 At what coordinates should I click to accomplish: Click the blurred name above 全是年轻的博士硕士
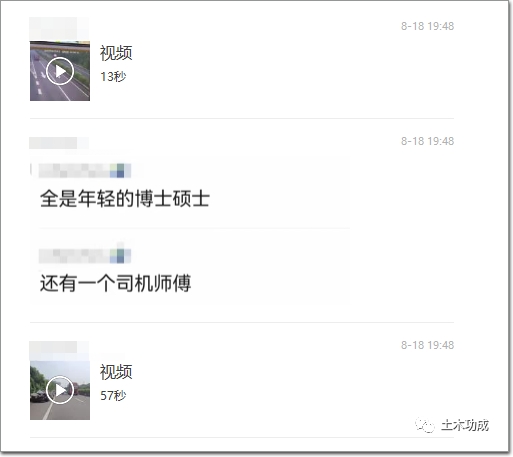pos(85,171)
